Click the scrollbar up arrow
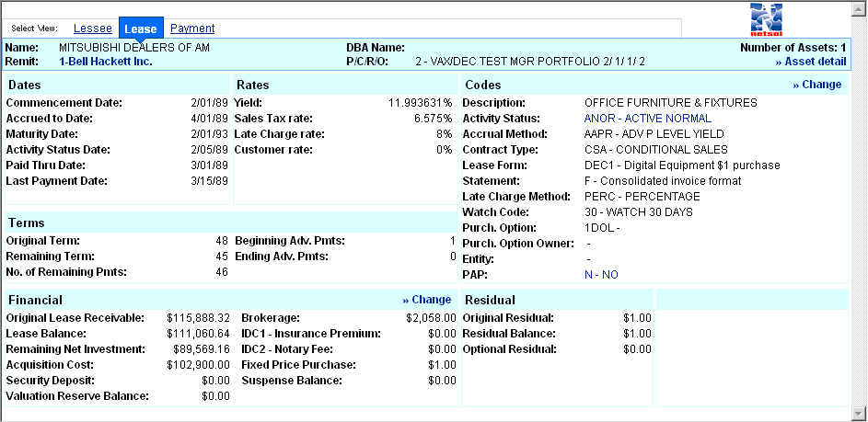The height and width of the screenshot is (422, 868). [x=859, y=8]
